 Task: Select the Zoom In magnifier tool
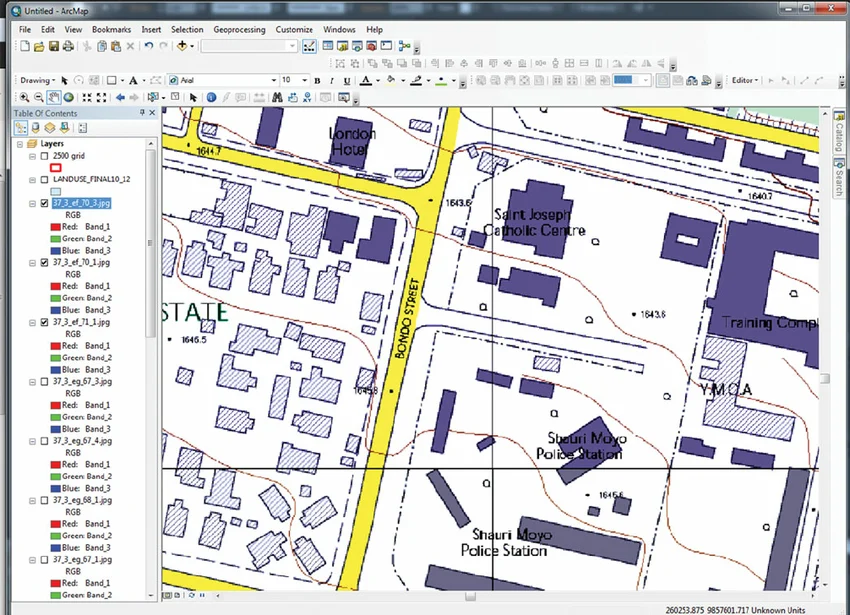pos(24,98)
